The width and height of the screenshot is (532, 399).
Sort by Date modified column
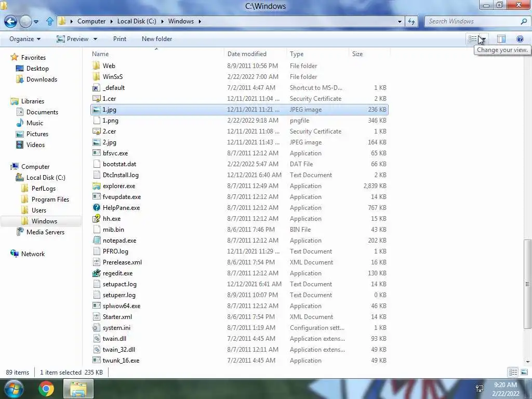pos(247,54)
